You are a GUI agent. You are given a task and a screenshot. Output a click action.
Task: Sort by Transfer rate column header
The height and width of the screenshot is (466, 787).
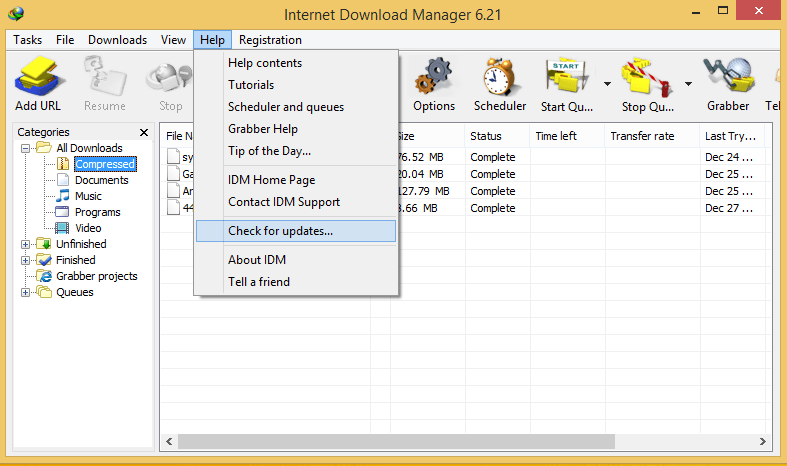652,136
